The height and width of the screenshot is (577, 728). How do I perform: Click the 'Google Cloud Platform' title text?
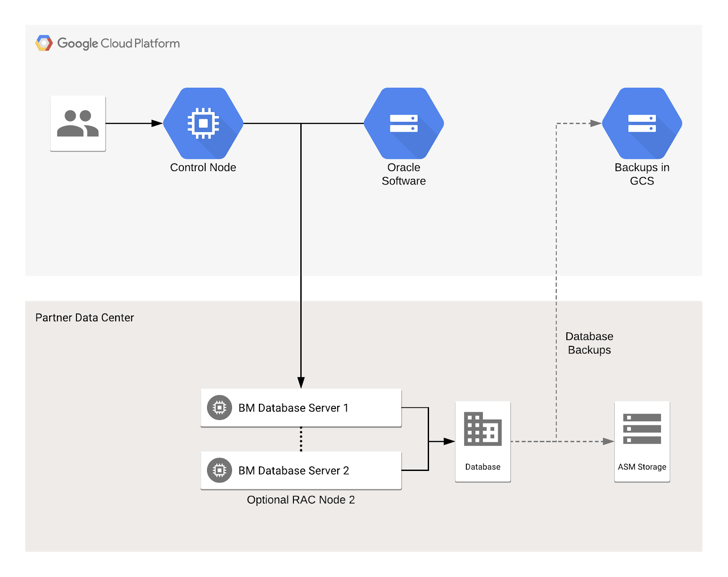118,43
